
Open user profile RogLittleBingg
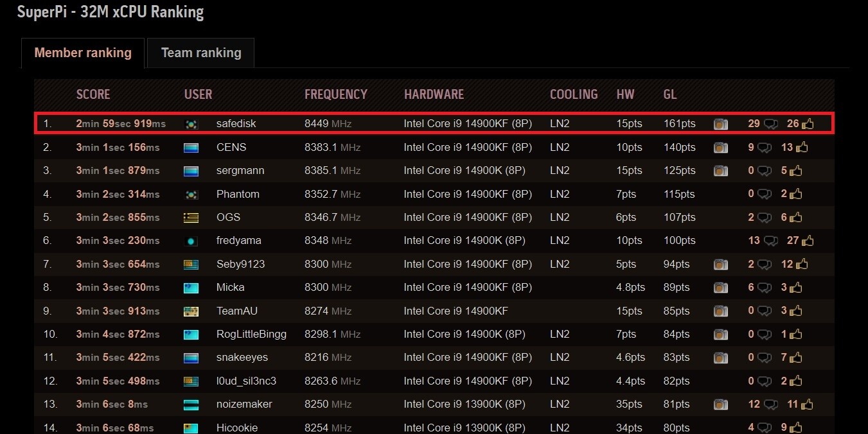coord(252,334)
